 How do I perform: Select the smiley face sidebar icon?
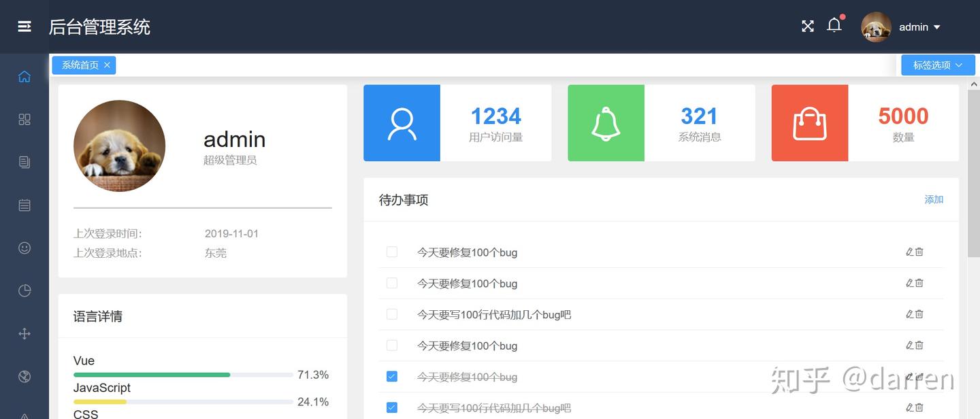point(24,248)
